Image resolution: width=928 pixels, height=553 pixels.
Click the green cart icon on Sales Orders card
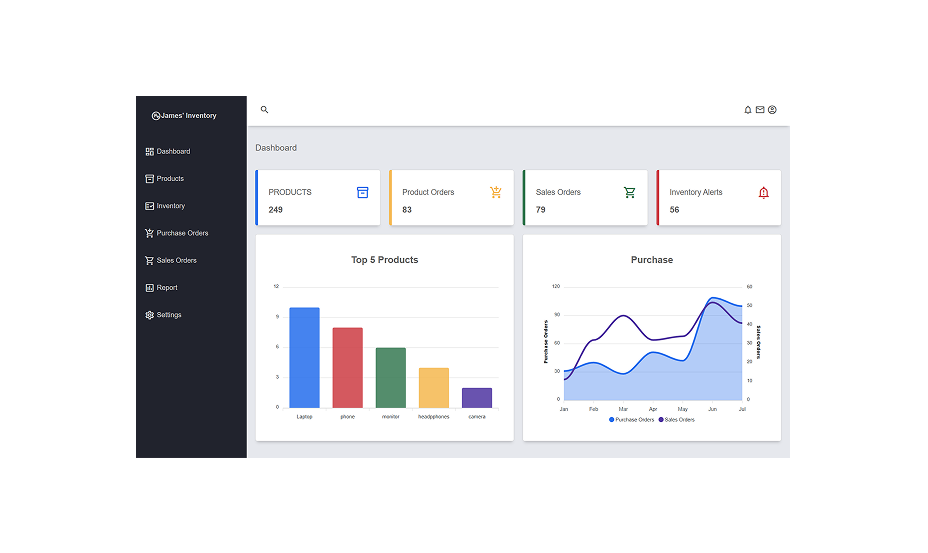(x=630, y=192)
